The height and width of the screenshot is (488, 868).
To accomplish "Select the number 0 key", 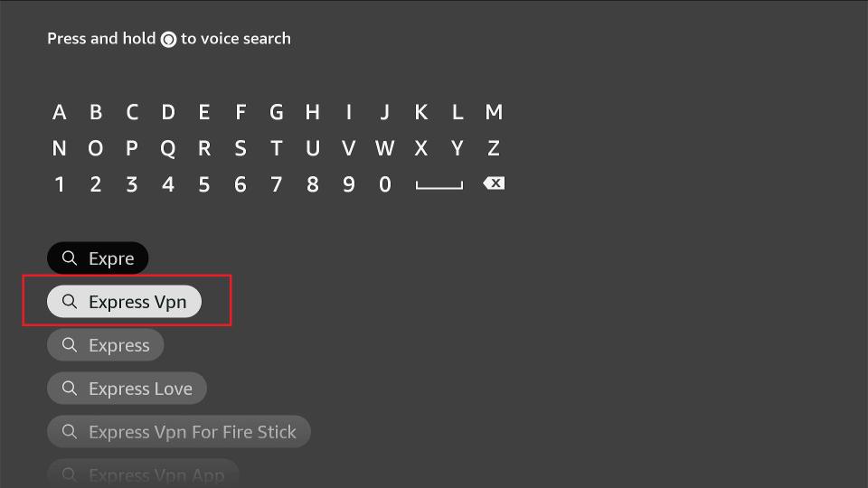I will click(x=385, y=184).
